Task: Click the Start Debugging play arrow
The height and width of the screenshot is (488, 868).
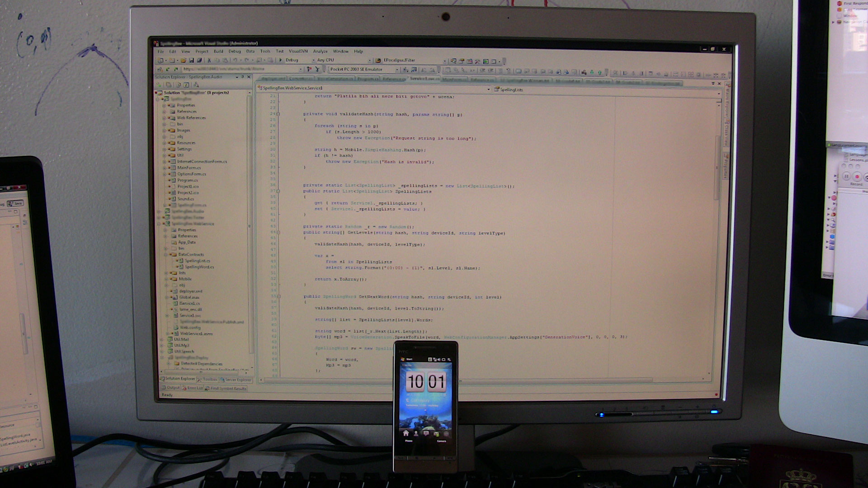Action: [280, 60]
